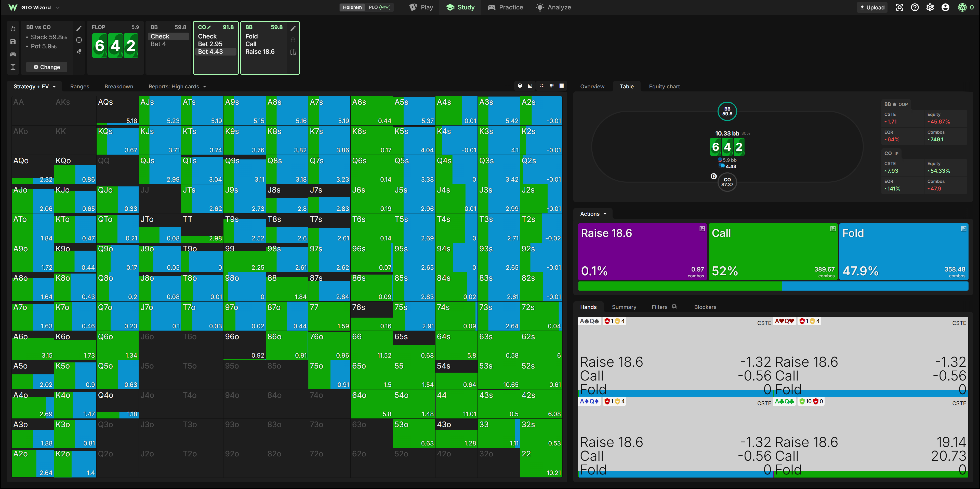
Task: Click the compare split icon in BB card
Action: click(293, 52)
